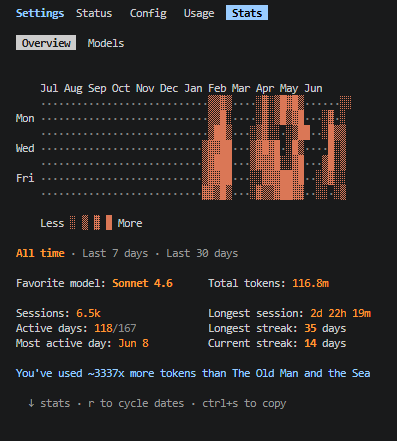Viewport: 397px width, 441px height.
Task: Click the 'Favorite model:' label
Action: pos(61,283)
